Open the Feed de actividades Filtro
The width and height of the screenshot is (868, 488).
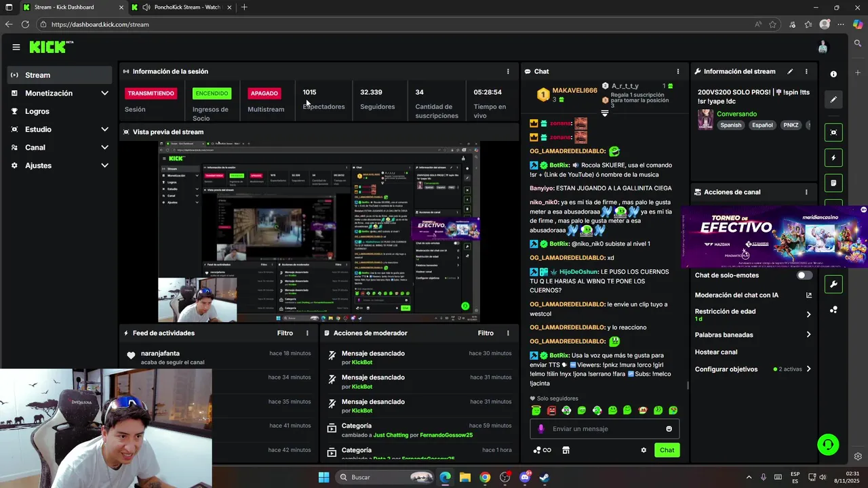(x=285, y=333)
